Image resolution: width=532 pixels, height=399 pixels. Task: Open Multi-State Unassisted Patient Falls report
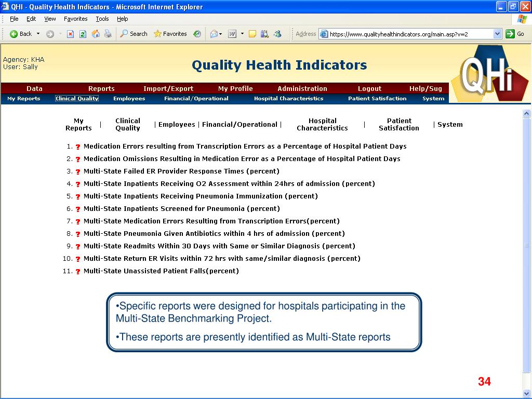tap(161, 271)
